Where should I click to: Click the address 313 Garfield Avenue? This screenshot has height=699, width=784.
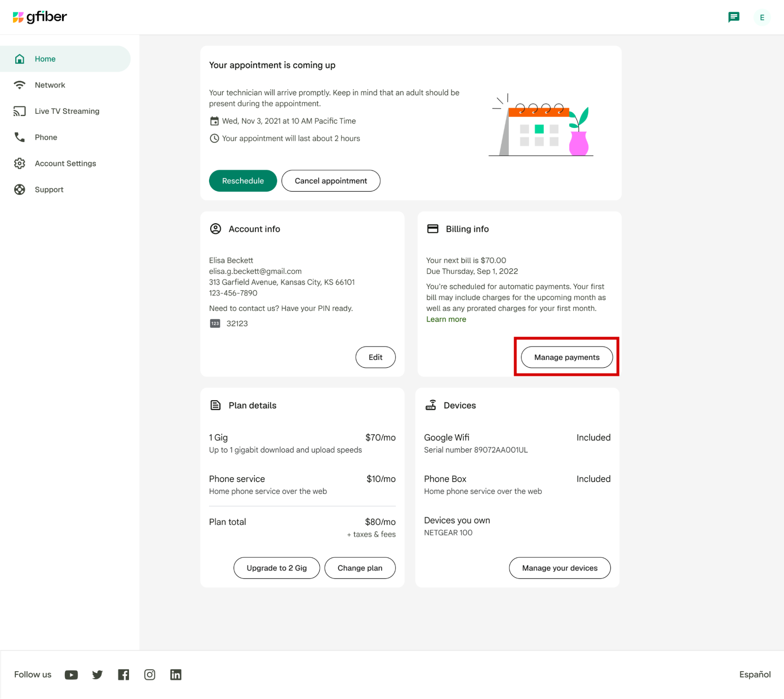(x=282, y=282)
